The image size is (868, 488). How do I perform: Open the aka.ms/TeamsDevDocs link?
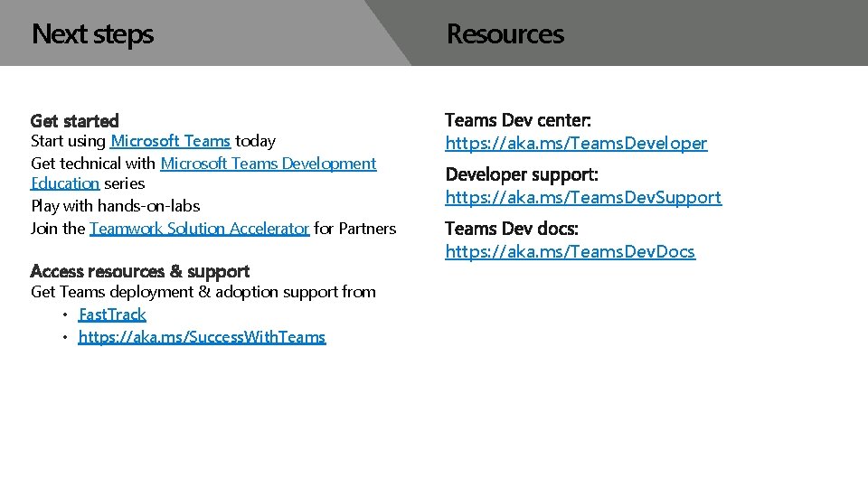point(571,252)
